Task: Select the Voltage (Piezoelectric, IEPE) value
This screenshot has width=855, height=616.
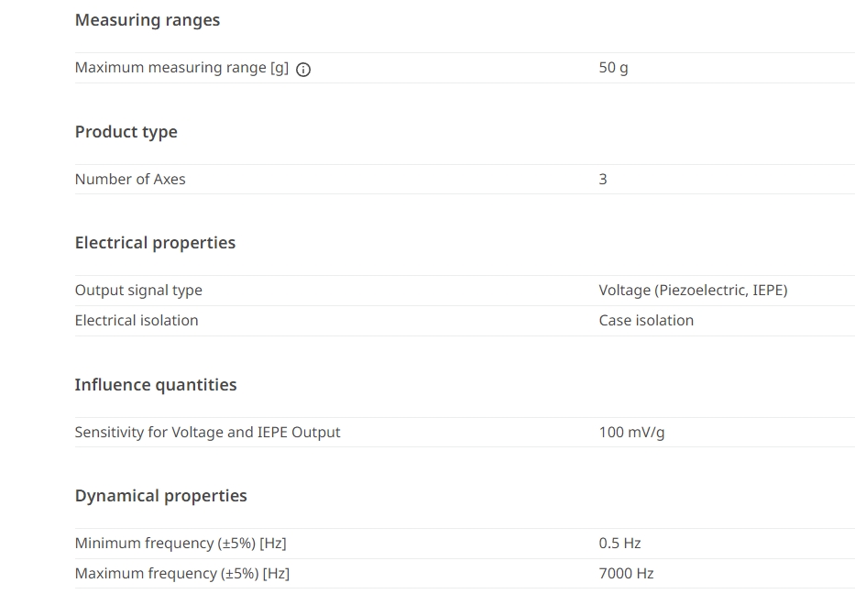Action: (693, 291)
